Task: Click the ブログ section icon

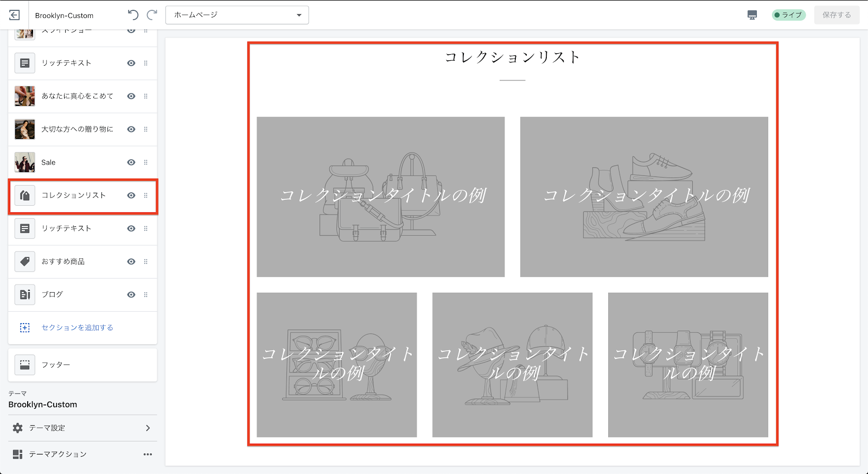Action: click(25, 294)
